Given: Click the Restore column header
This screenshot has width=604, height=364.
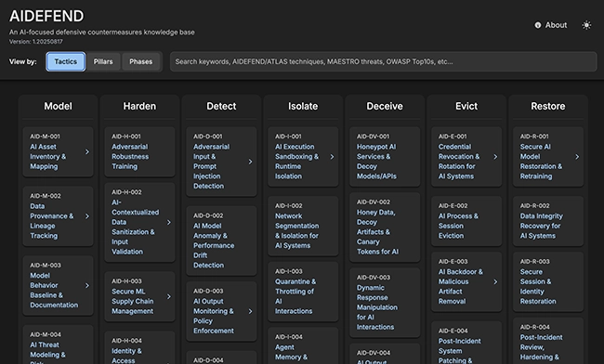Looking at the screenshot, I should click(547, 106).
